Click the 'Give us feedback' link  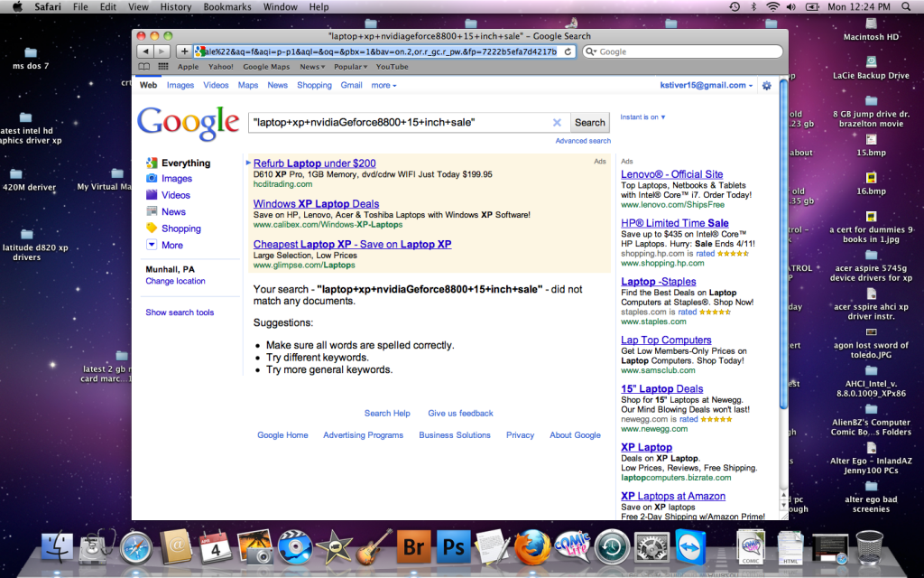[460, 414]
